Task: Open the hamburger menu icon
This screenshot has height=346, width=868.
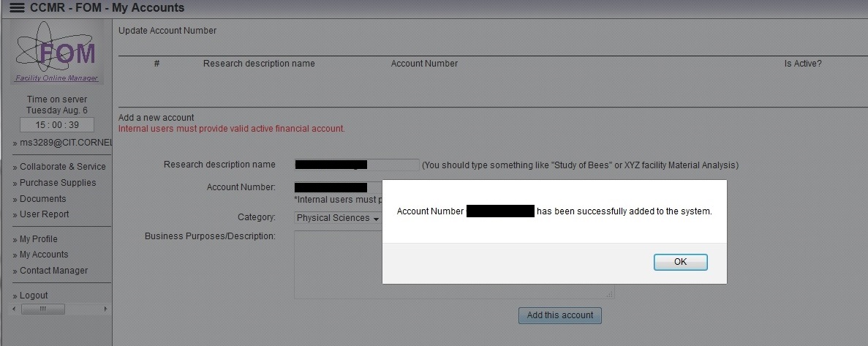Action: tap(17, 8)
